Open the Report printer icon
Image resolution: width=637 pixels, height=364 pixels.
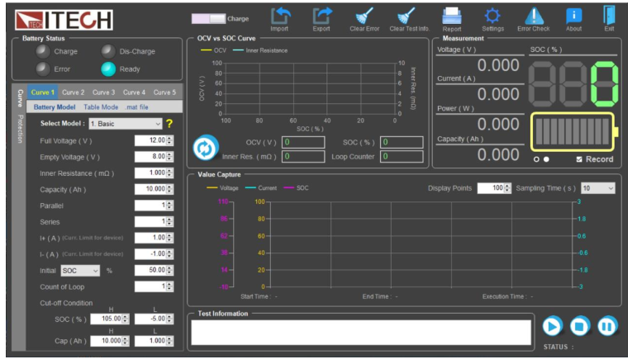[x=451, y=16]
